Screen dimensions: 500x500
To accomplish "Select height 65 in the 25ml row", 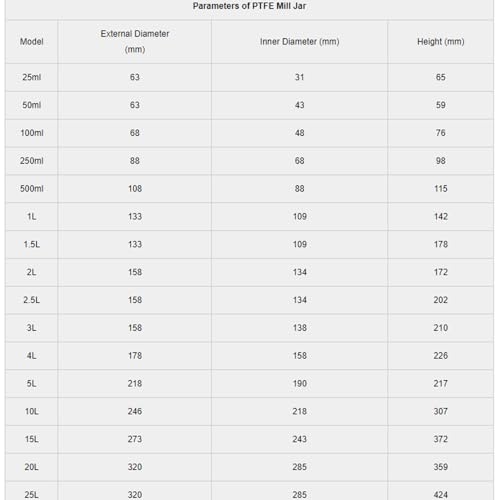I will click(x=441, y=77).
